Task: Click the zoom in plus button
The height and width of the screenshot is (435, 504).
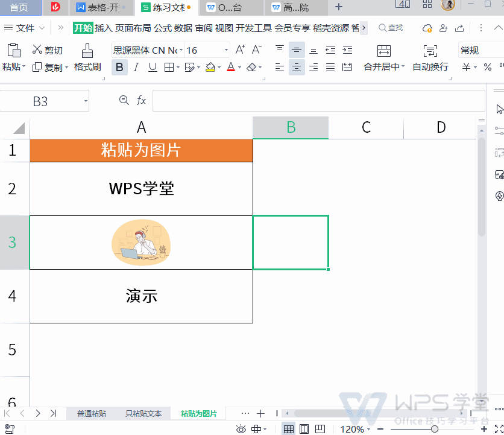Action: click(484, 429)
